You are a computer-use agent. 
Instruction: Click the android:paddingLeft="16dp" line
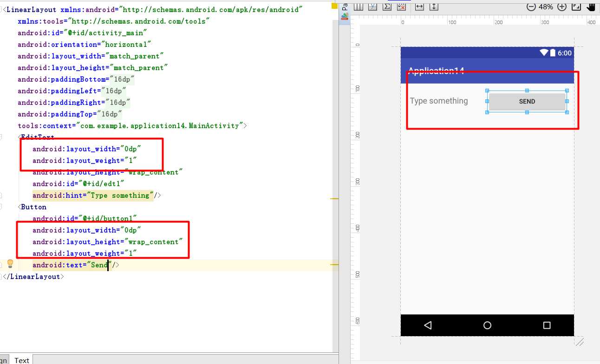72,91
